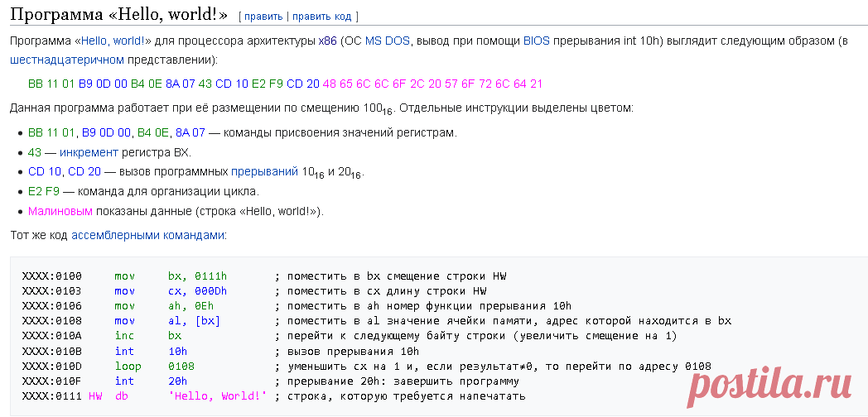Click bullet text 'CD 10, CD 20'

pos(65,171)
